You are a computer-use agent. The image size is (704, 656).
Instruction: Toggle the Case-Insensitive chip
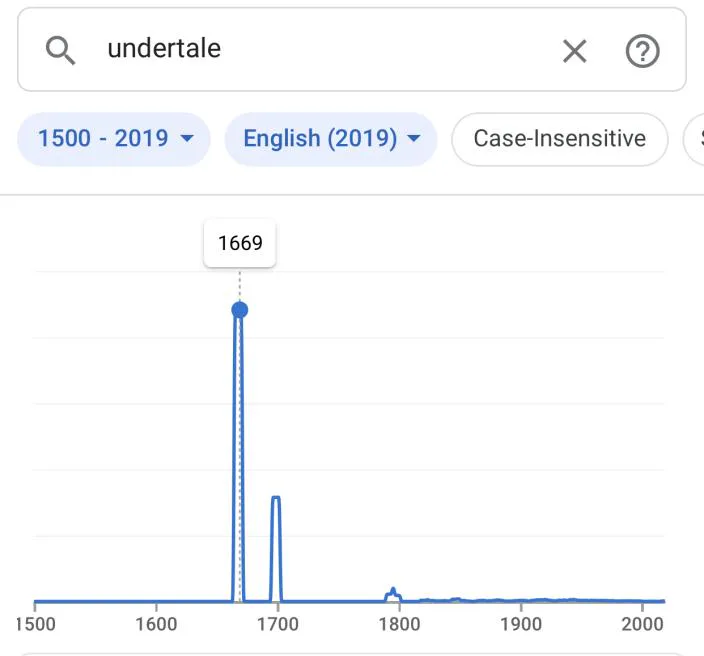(559, 138)
